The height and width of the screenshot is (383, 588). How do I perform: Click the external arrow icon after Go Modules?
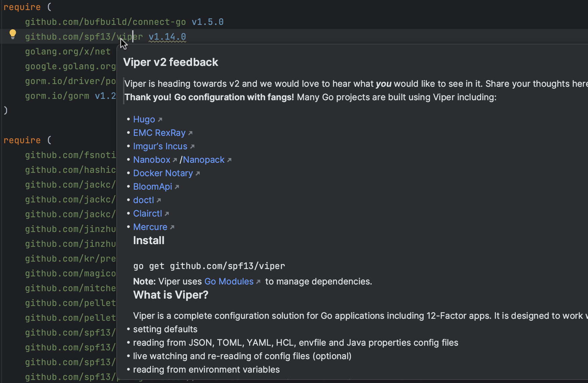(258, 282)
